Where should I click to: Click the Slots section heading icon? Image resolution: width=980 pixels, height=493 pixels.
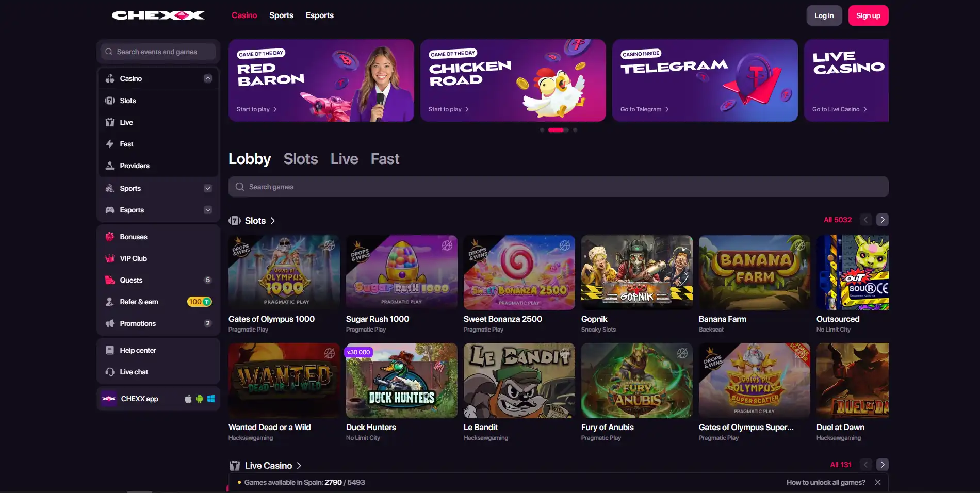235,221
